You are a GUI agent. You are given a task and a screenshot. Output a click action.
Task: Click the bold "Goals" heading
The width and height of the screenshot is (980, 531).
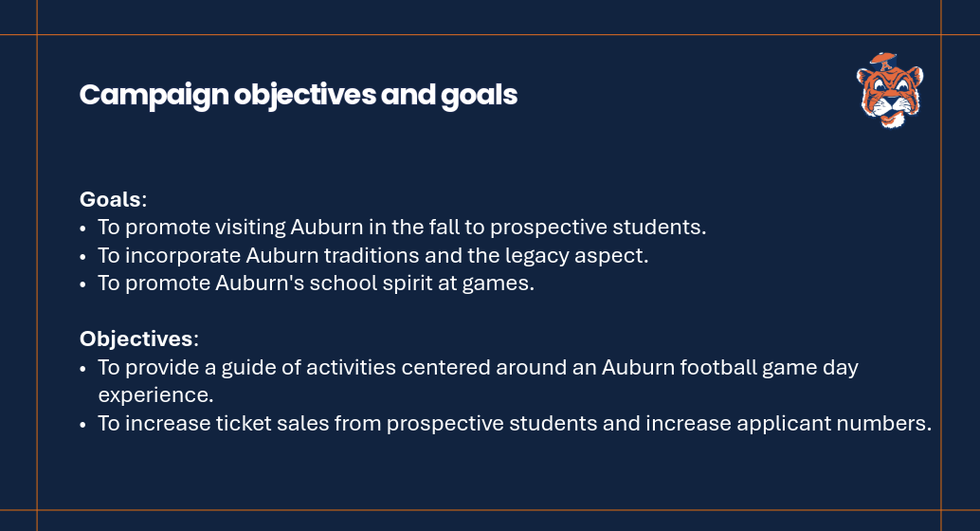[x=110, y=200]
